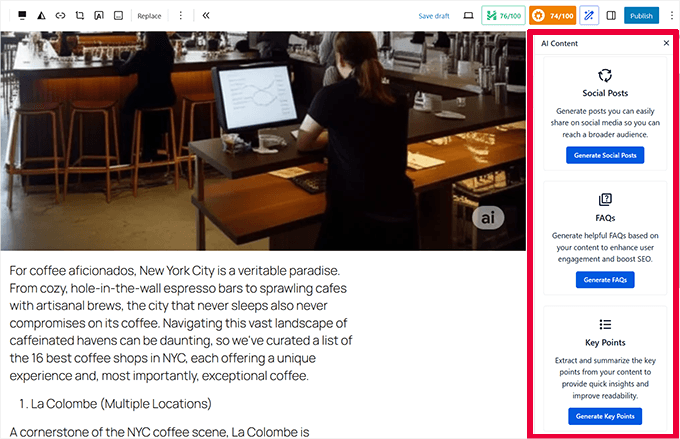Open the AI magic wand tool
This screenshot has width=680, height=439.
(589, 16)
